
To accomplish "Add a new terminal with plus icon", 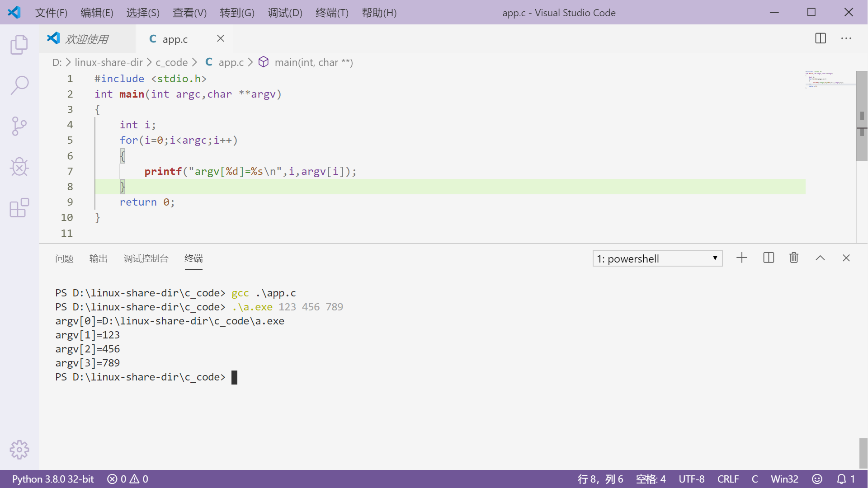I will coord(742,258).
